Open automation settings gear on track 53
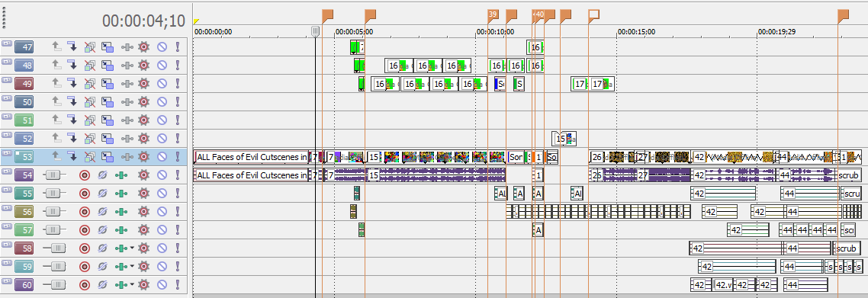 tap(144, 156)
